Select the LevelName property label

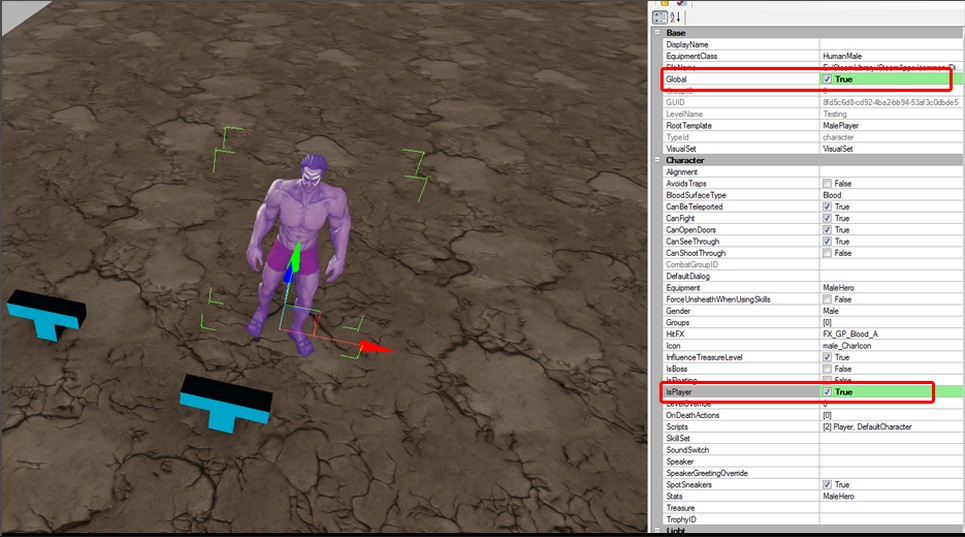(x=684, y=114)
